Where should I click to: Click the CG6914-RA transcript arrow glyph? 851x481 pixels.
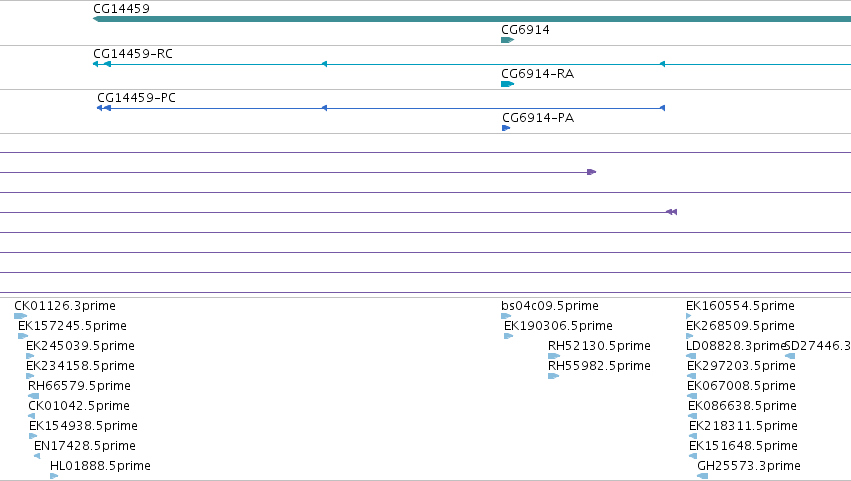[507, 84]
